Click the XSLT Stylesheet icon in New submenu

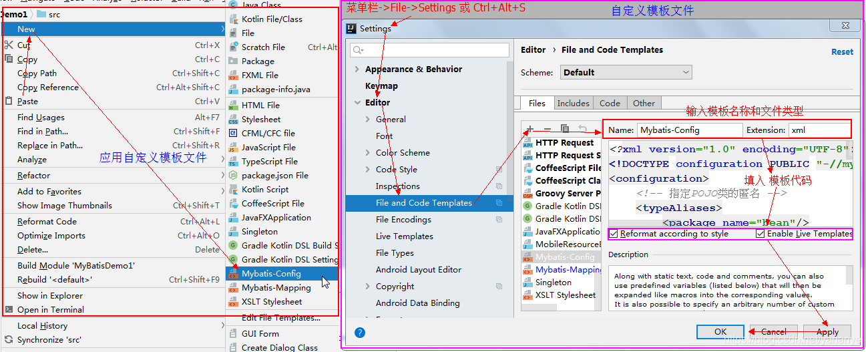233,301
